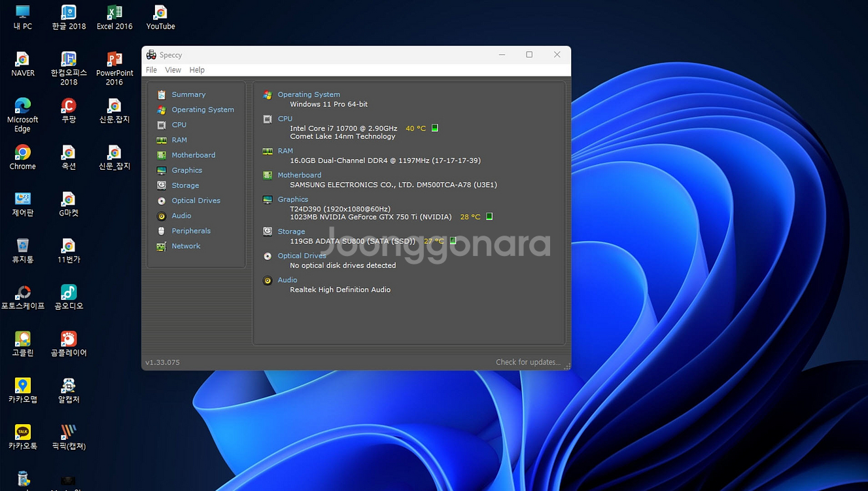Open the File menu in Speccy

click(152, 69)
